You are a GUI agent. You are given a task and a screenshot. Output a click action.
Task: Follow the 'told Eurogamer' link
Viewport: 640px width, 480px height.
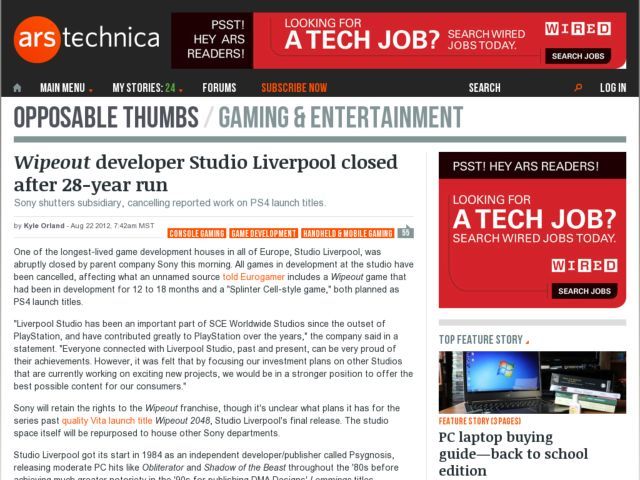(x=253, y=277)
